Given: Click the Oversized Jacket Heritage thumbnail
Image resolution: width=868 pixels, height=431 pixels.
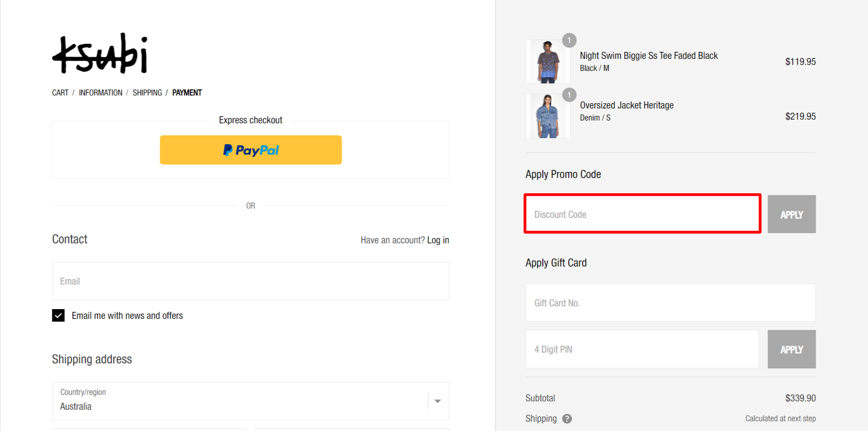Looking at the screenshot, I should [x=548, y=115].
